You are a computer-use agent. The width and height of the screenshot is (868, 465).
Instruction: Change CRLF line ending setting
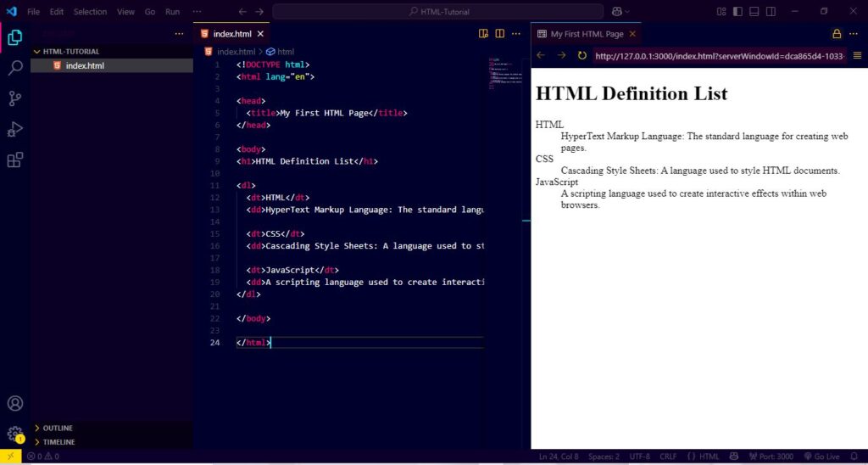point(668,457)
